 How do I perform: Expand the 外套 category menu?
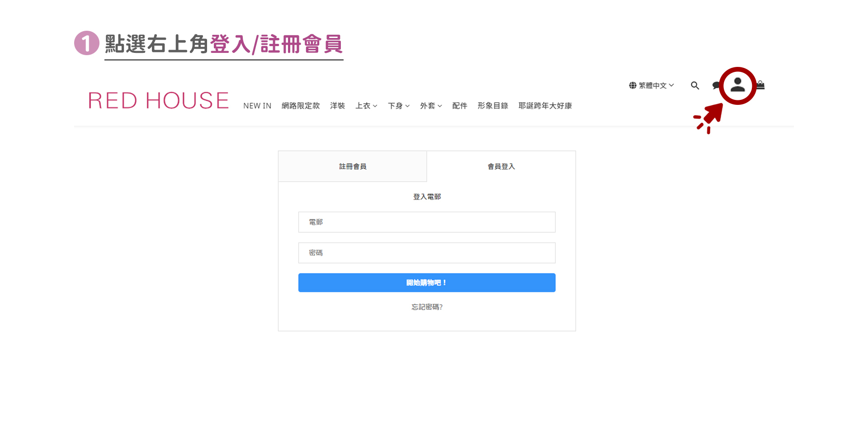pyautogui.click(x=430, y=106)
